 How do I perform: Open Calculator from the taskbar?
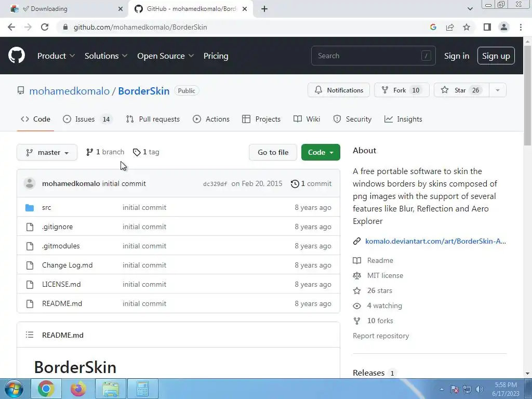pos(142,389)
